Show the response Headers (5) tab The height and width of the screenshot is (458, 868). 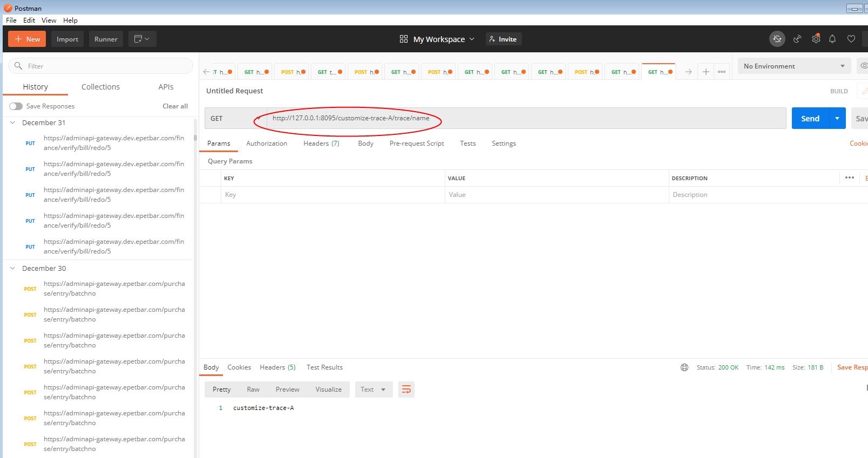tap(277, 367)
